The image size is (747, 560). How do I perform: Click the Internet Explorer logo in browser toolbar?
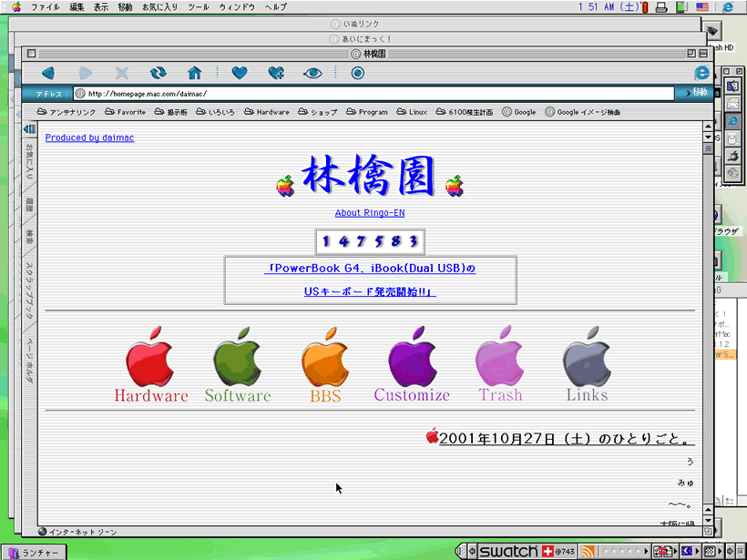point(701,73)
